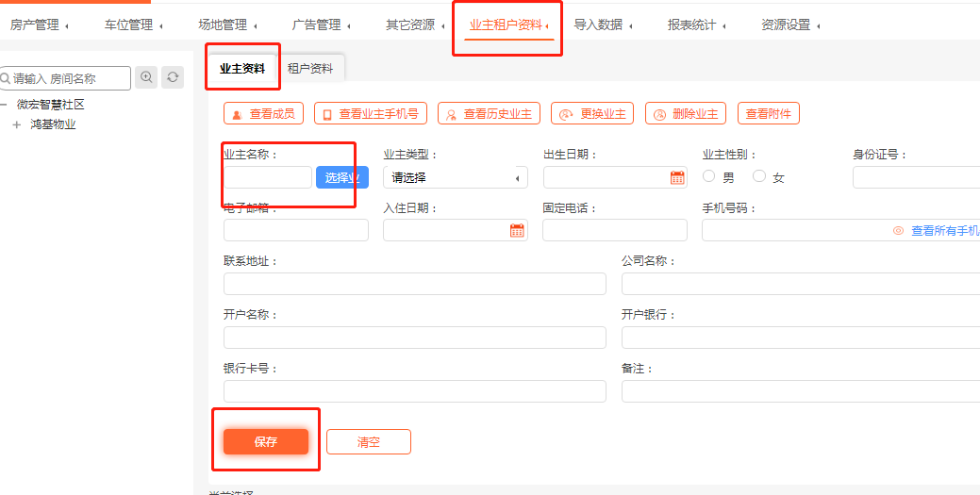The width and height of the screenshot is (980, 495).
Task: Click the 查看业主手机号 button
Action: coord(371,114)
